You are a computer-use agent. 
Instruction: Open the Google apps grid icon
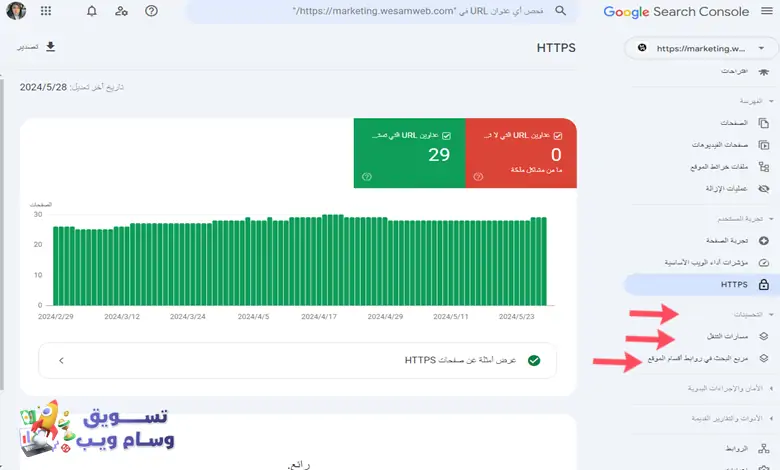(46, 11)
